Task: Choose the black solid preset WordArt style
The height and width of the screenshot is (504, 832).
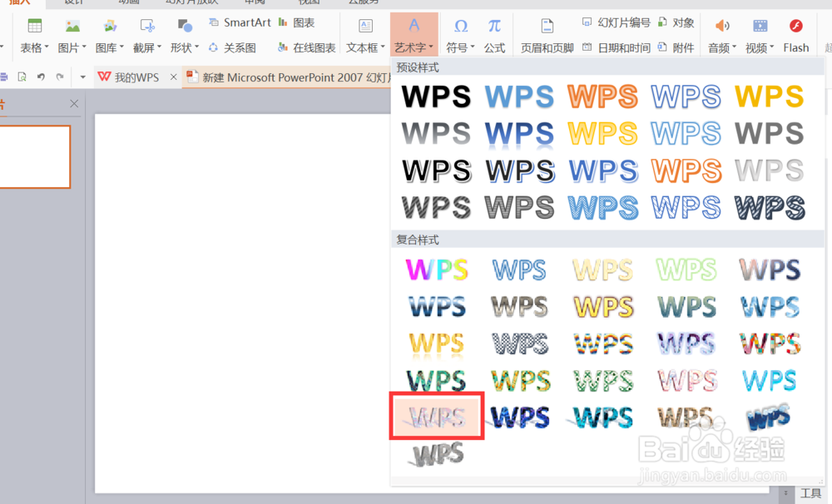Action: 436,96
